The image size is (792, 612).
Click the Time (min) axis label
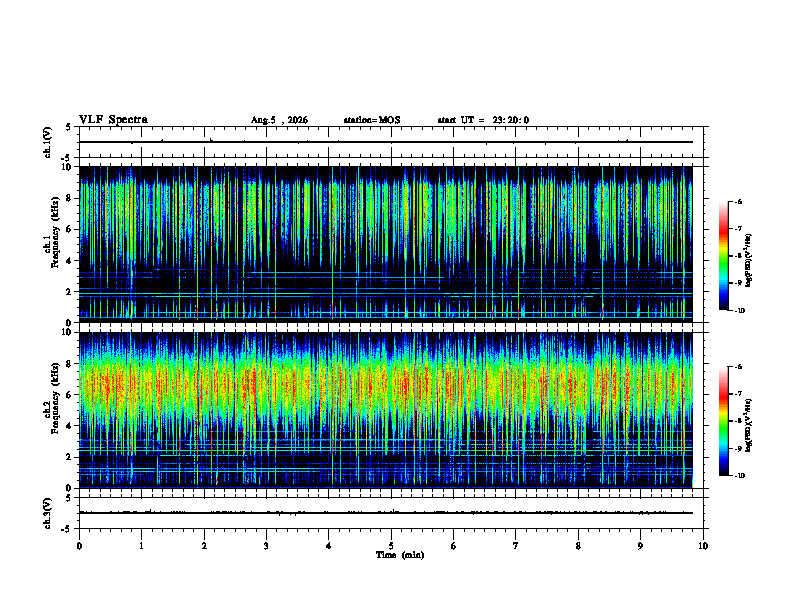click(400, 555)
